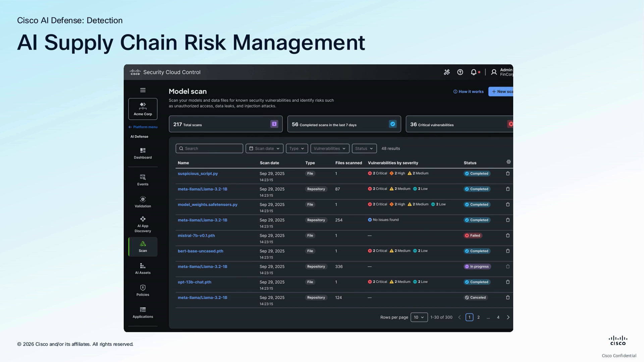Image resolution: width=644 pixels, height=362 pixels.
Task: Click the New scan button
Action: coord(501,92)
